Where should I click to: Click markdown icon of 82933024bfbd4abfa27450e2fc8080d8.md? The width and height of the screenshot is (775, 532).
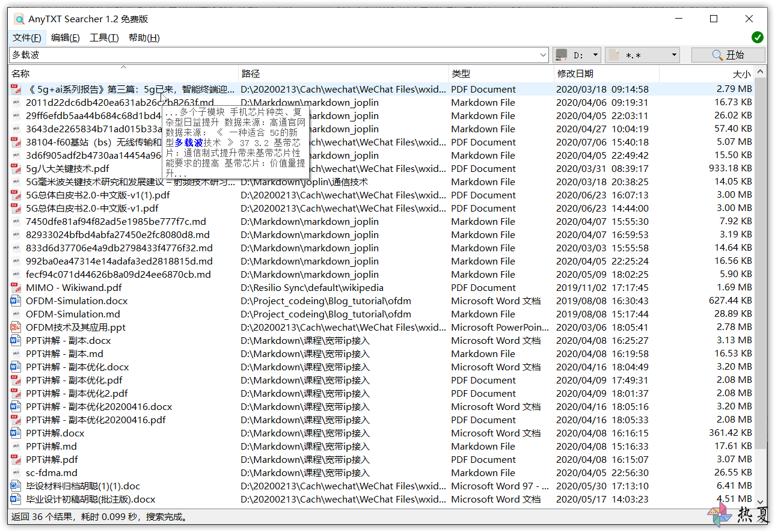point(16,235)
